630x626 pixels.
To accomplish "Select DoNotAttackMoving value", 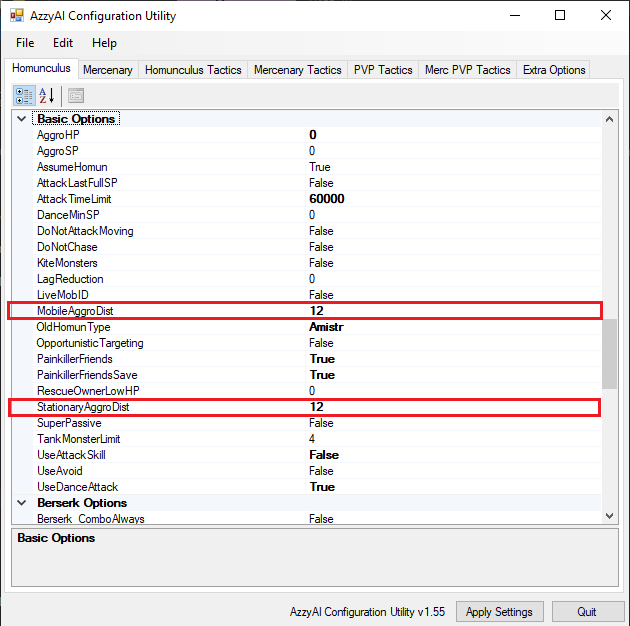I will [x=453, y=231].
